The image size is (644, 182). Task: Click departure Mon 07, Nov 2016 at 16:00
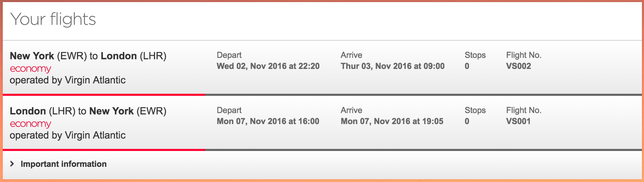[x=268, y=121]
